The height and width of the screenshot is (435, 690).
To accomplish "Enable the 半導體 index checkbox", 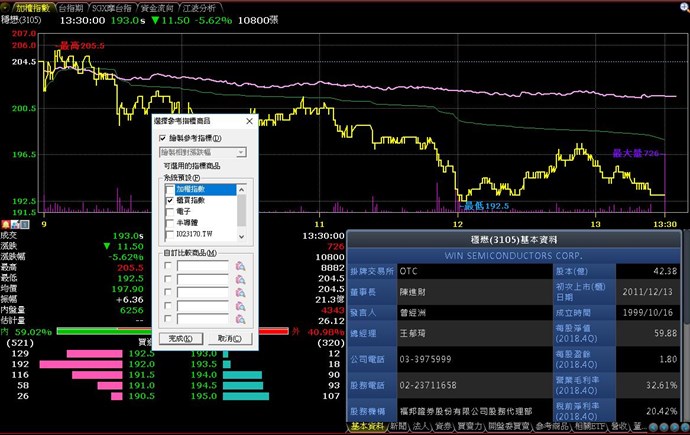I will (x=168, y=222).
